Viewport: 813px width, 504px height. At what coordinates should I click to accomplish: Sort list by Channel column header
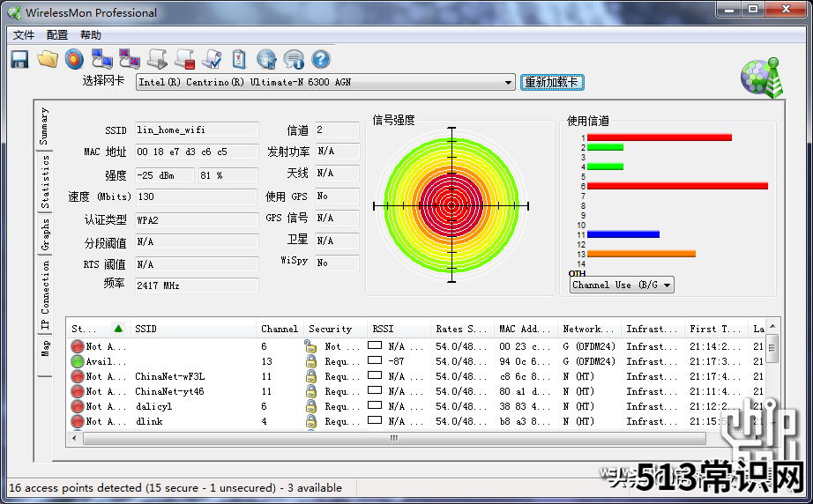pyautogui.click(x=280, y=329)
